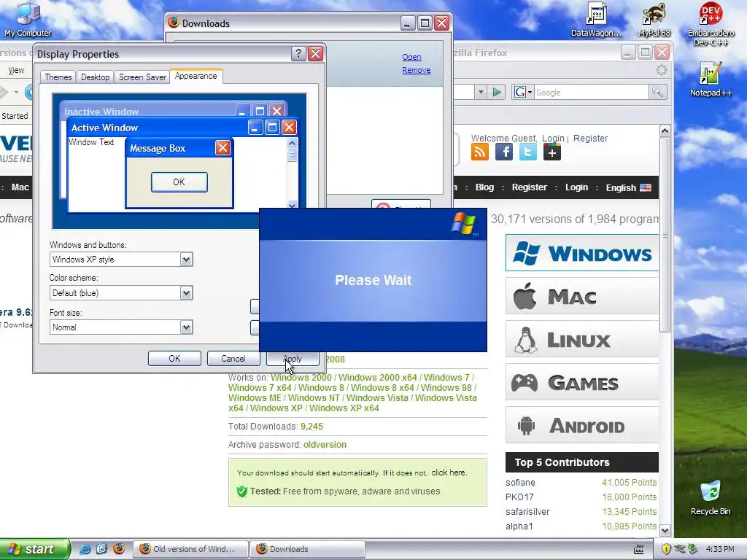The width and height of the screenshot is (747, 560).
Task: Click the help question mark in Display Properties
Action: click(x=298, y=54)
